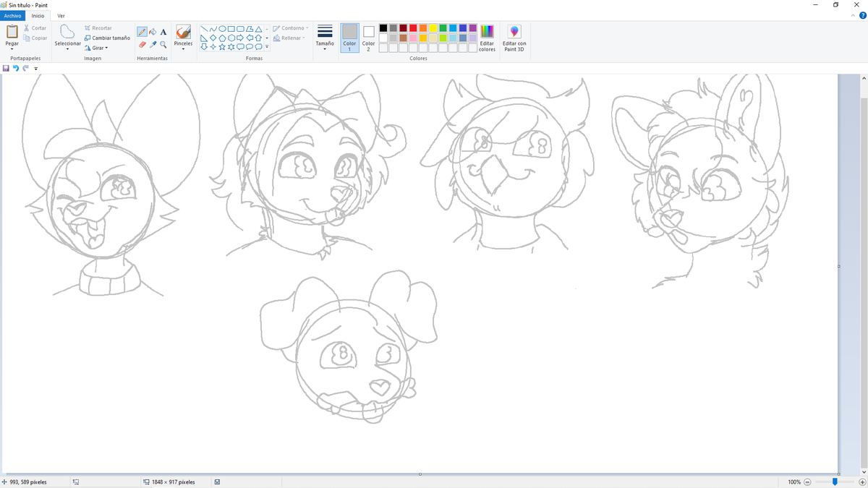Pick the orange color swatch
The width and height of the screenshot is (868, 488).
(x=423, y=28)
